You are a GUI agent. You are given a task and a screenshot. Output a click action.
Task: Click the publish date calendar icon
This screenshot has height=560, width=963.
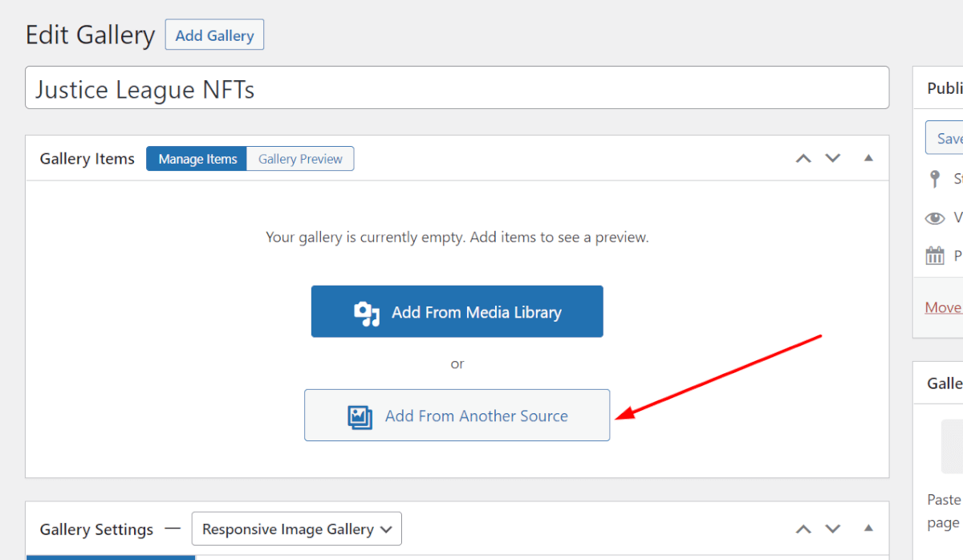click(935, 256)
